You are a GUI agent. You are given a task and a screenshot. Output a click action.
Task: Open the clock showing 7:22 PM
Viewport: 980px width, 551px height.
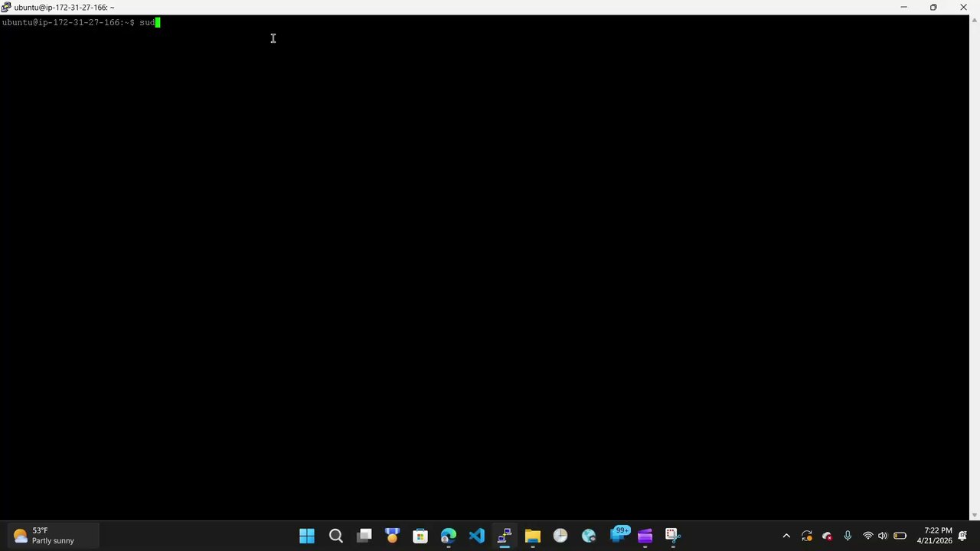pyautogui.click(x=934, y=536)
